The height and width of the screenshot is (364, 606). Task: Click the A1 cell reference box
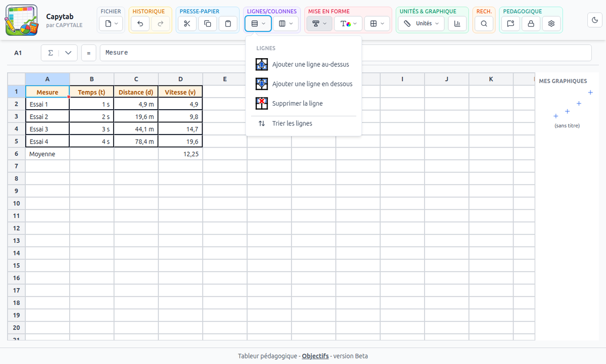(18, 53)
